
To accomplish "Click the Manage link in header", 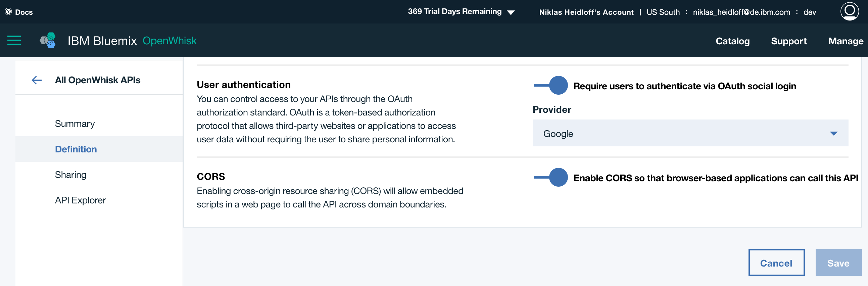I will point(846,41).
